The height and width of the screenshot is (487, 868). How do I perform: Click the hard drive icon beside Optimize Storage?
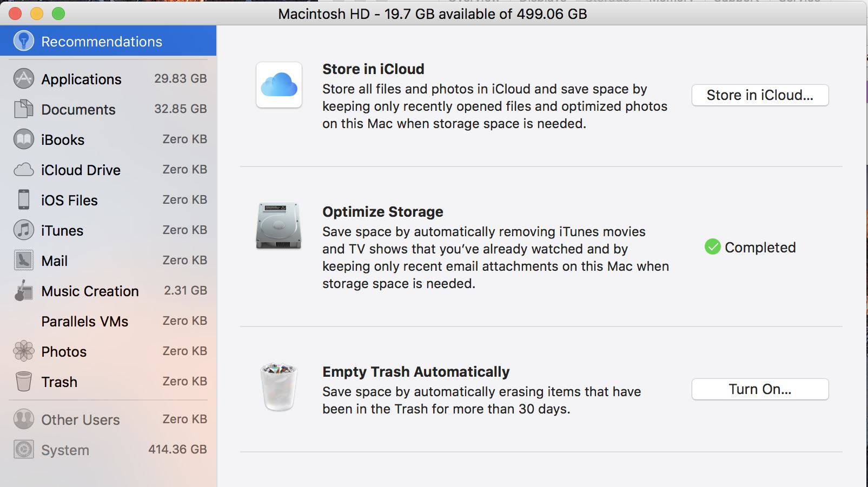pos(279,226)
